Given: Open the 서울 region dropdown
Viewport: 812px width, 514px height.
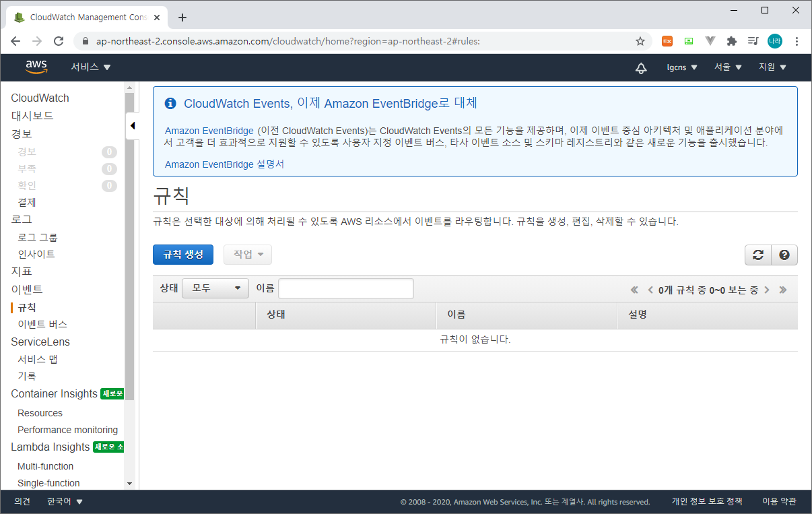Looking at the screenshot, I should [x=728, y=67].
